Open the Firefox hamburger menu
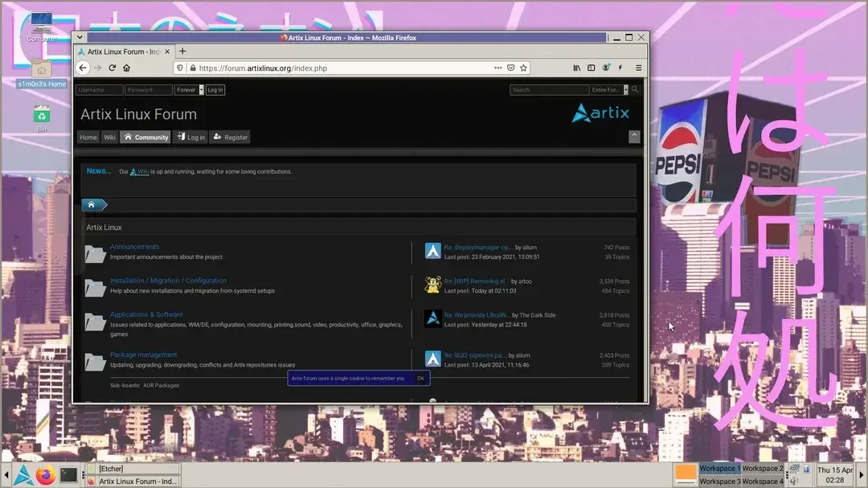 (638, 68)
